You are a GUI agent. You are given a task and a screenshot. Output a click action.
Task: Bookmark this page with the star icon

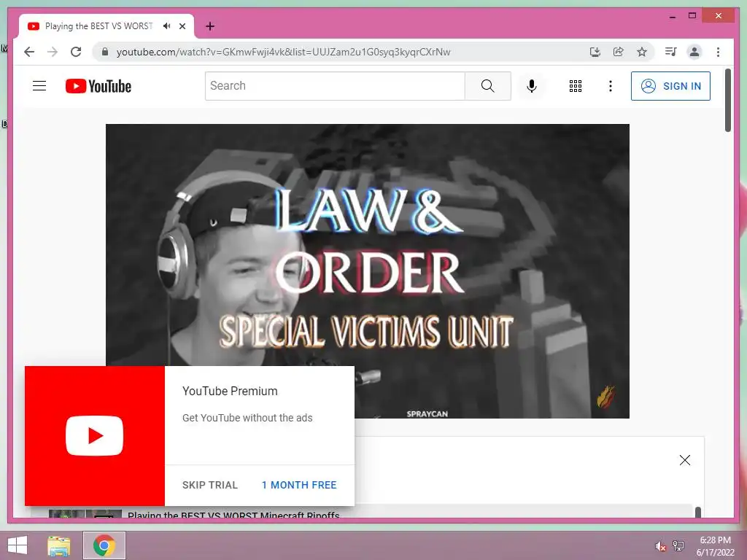642,52
